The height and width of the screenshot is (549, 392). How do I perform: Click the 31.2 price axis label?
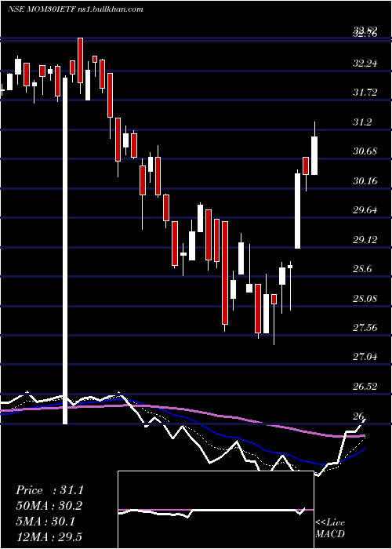tap(362, 122)
